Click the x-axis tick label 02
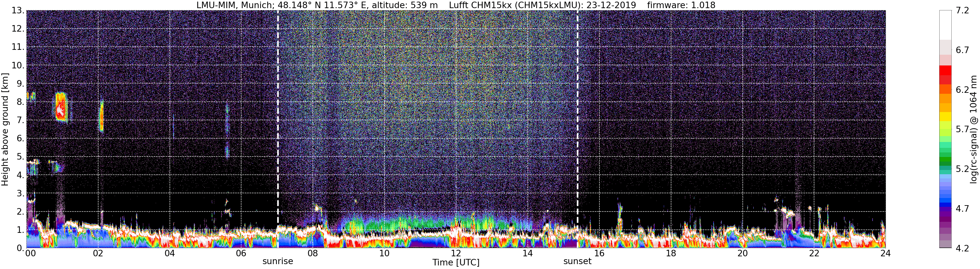 [x=98, y=253]
